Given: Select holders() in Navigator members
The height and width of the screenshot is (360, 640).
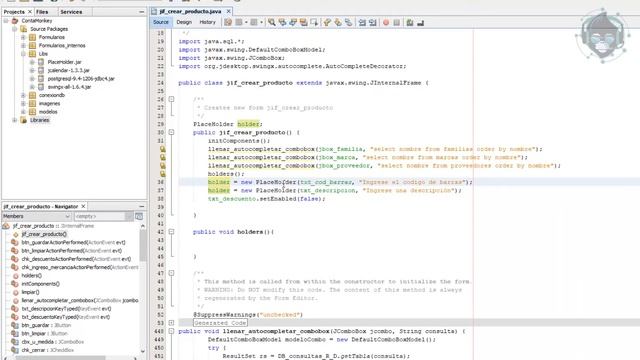Looking at the screenshot, I should click(31, 276).
